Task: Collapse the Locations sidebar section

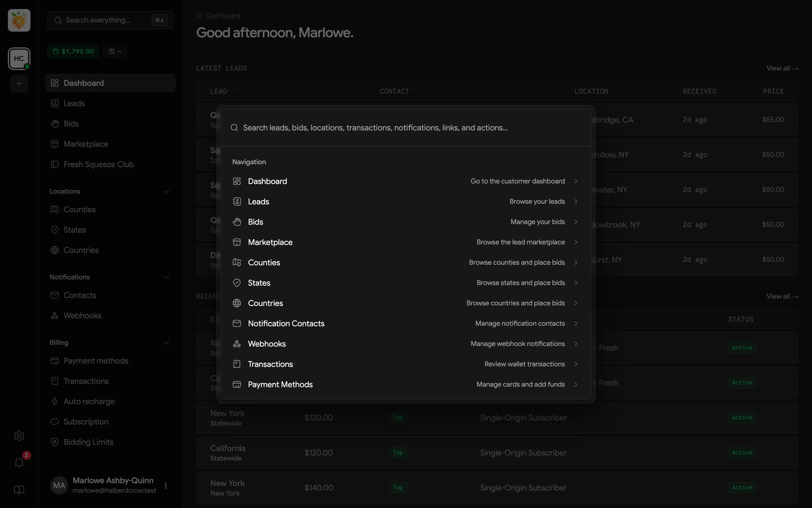Action: [166, 191]
